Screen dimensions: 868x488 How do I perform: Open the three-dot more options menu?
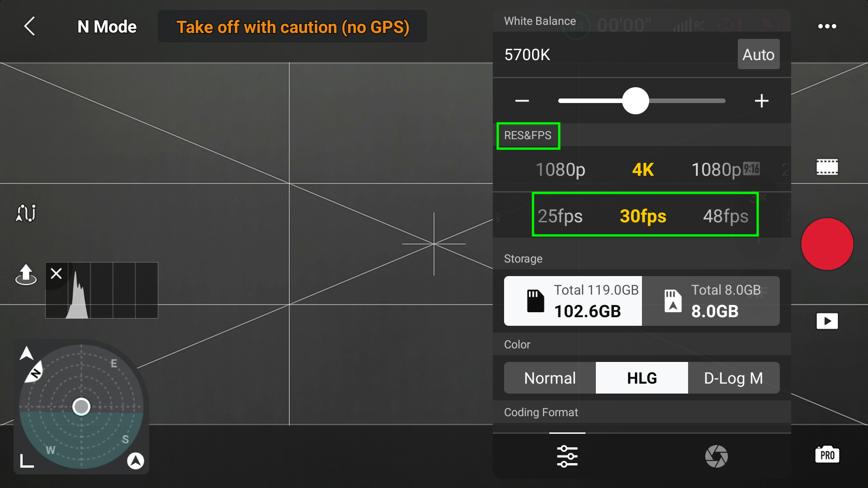(827, 26)
